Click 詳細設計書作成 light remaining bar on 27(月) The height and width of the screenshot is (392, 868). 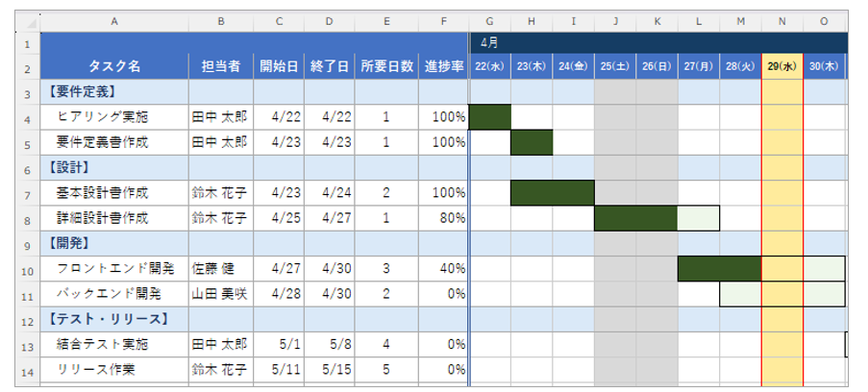pos(699,219)
